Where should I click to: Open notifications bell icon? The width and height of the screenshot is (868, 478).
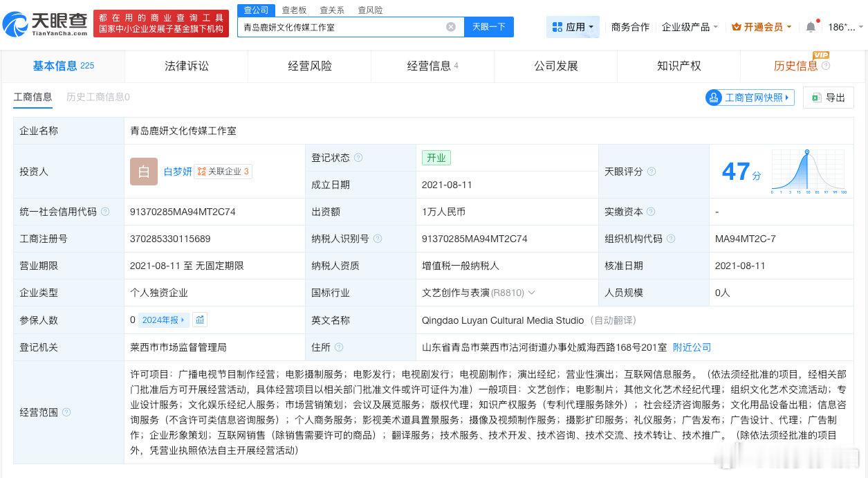(811, 27)
